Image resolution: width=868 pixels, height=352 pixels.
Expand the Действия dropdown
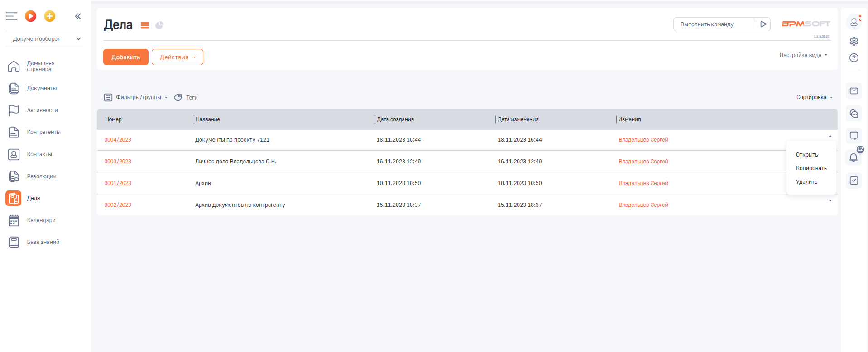pyautogui.click(x=177, y=57)
